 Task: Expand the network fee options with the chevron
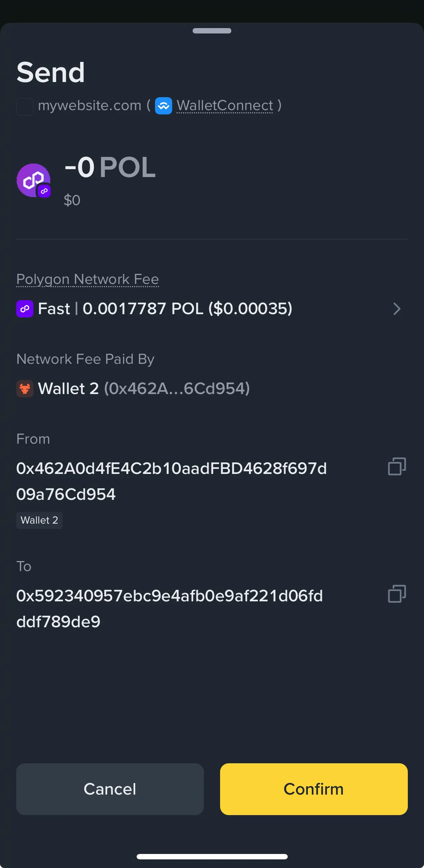tap(397, 309)
